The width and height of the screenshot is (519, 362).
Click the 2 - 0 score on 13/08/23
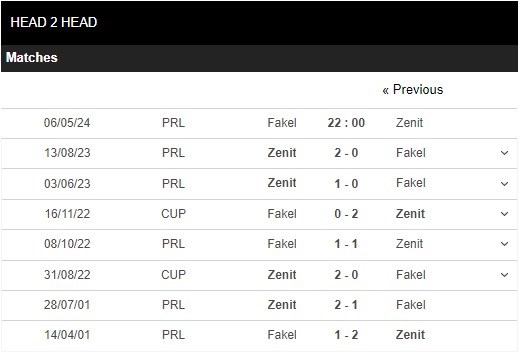tap(346, 153)
